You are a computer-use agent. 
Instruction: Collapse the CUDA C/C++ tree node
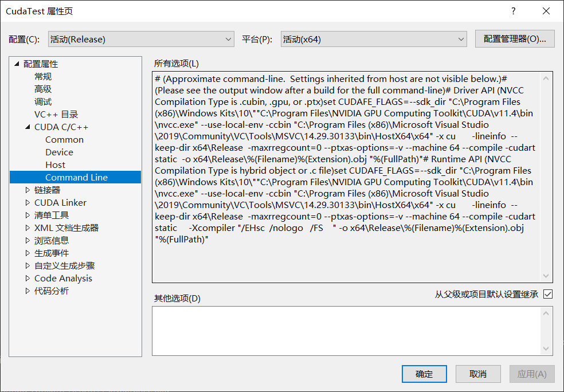tap(28, 127)
